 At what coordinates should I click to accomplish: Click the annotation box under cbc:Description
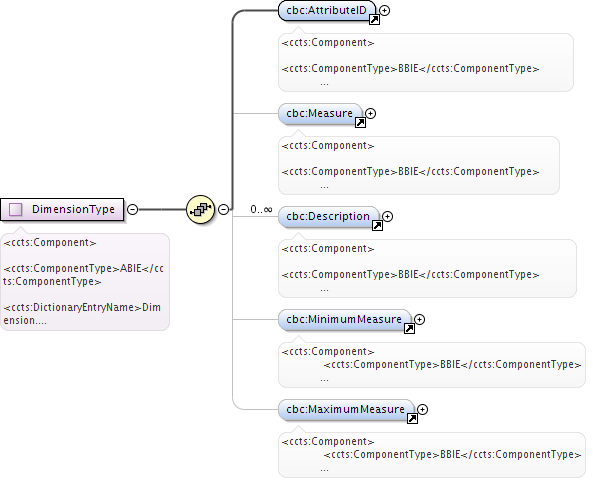pos(427,268)
